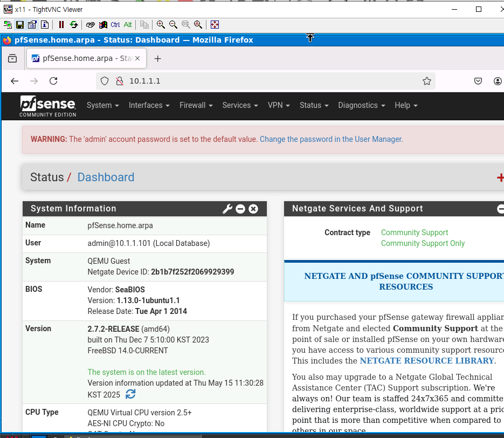
Task: Open TightVNC new connection icon
Action: coord(8,24)
